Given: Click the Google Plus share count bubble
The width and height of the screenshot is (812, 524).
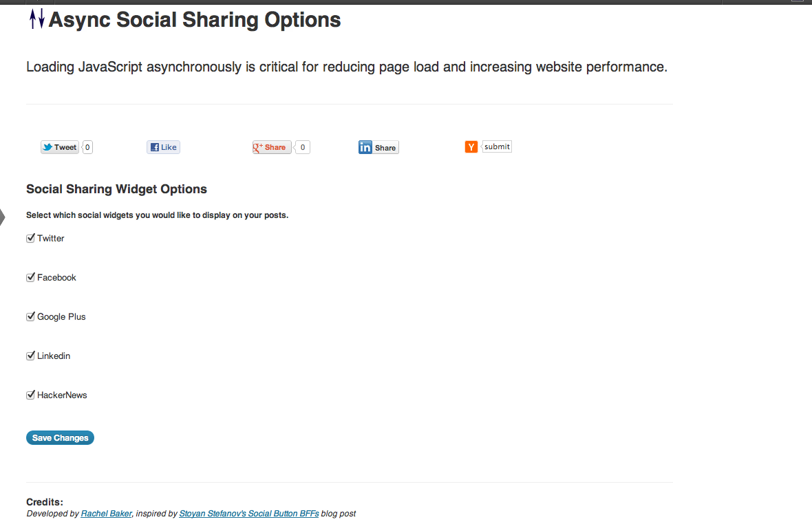Looking at the screenshot, I should (x=302, y=147).
